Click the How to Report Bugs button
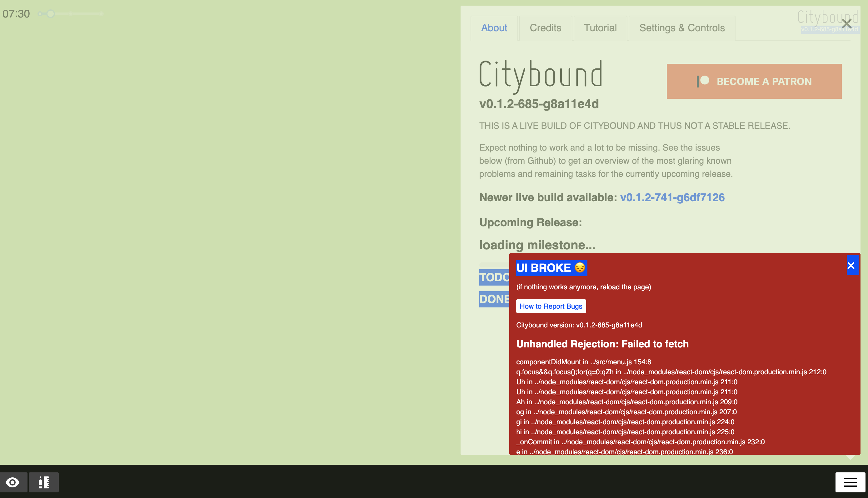868x498 pixels. tap(551, 306)
